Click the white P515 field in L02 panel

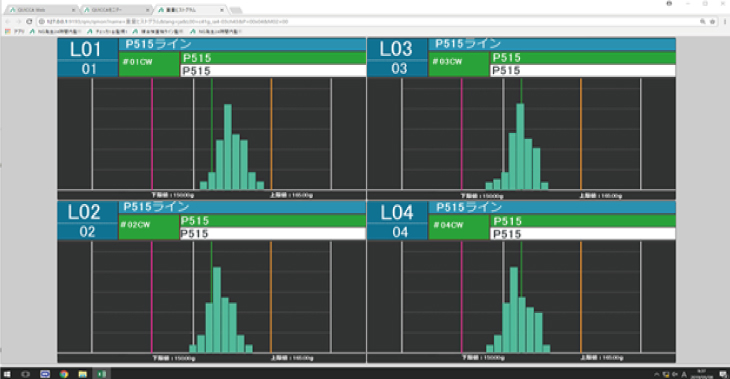273,234
